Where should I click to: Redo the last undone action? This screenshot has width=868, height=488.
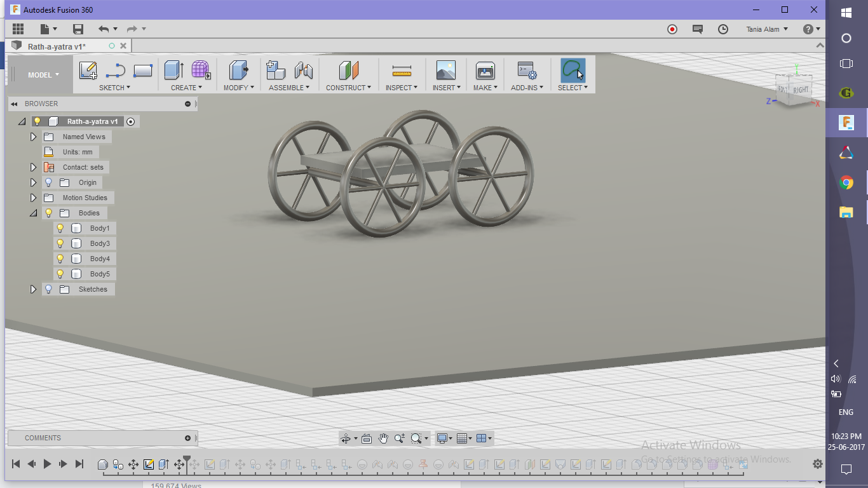(x=132, y=29)
